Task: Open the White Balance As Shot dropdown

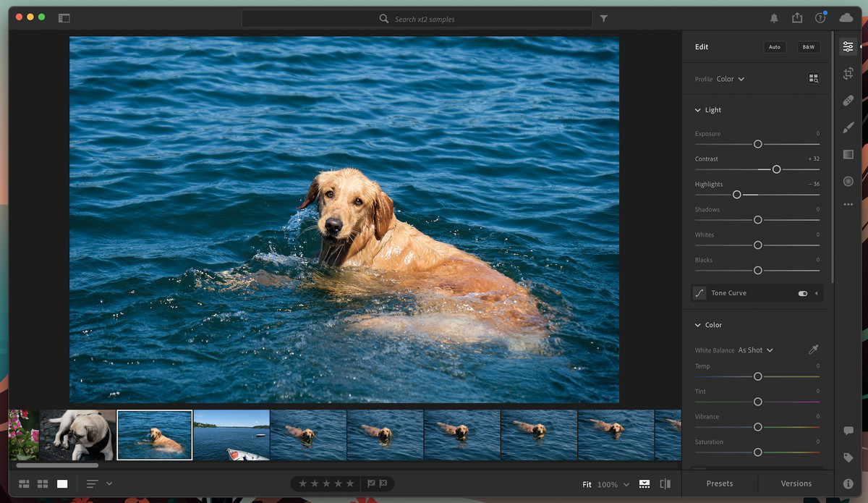Action: point(754,350)
